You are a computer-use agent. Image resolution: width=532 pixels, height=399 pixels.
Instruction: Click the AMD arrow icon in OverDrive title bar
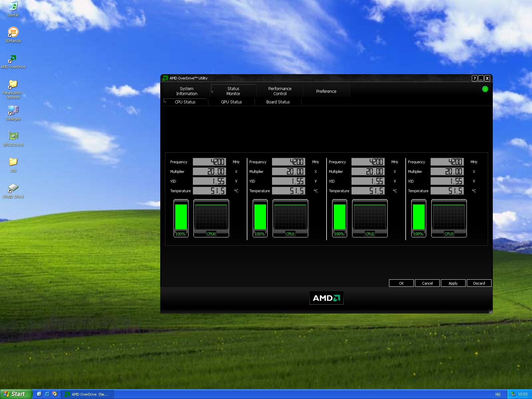(165, 78)
